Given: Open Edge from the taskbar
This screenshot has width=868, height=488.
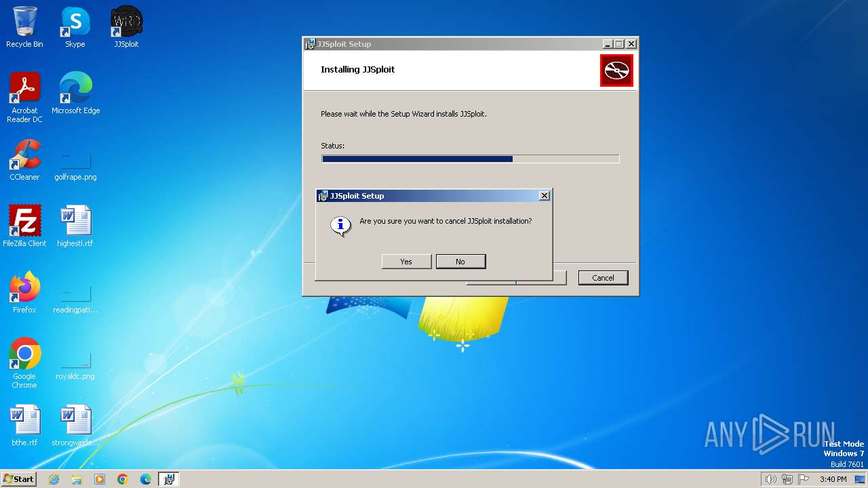Looking at the screenshot, I should pos(146,479).
